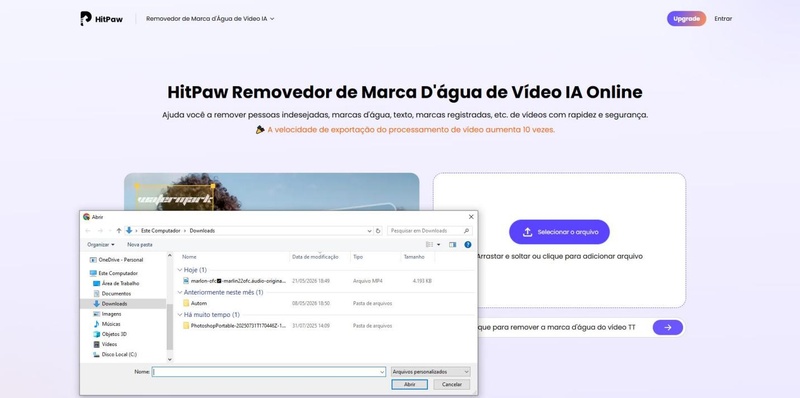The image size is (800, 398).
Task: Expand the address bar history dropdown
Action: pos(369,231)
